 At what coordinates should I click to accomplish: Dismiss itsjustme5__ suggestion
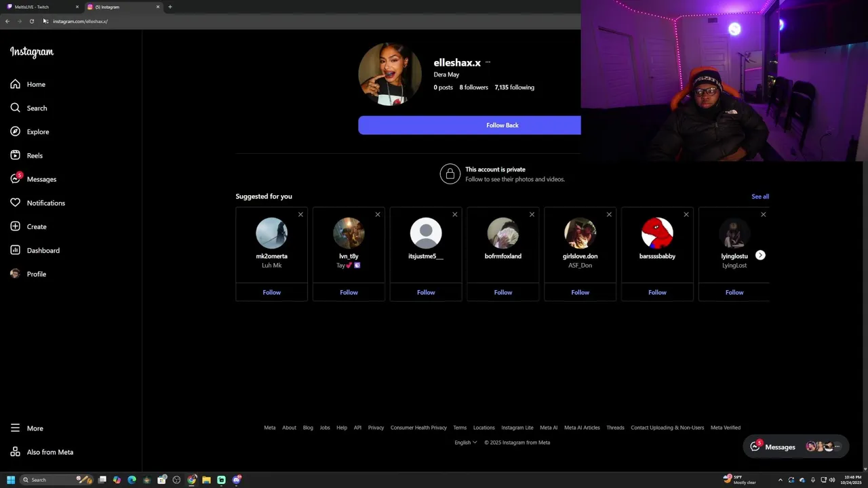pyautogui.click(x=455, y=215)
